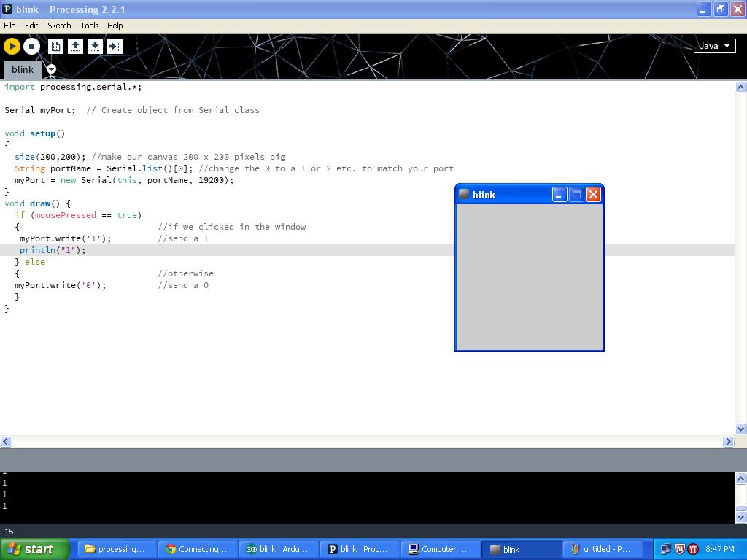Click the up arrow of the editor scrollbar

click(x=740, y=87)
